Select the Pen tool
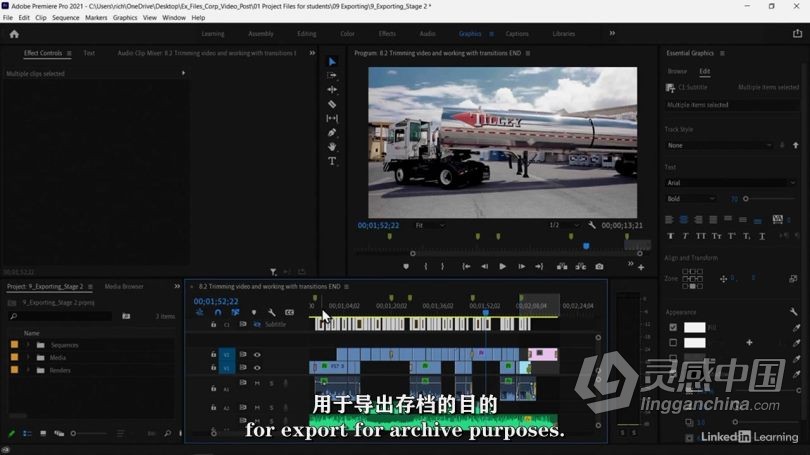The height and width of the screenshot is (455, 810). tap(332, 133)
